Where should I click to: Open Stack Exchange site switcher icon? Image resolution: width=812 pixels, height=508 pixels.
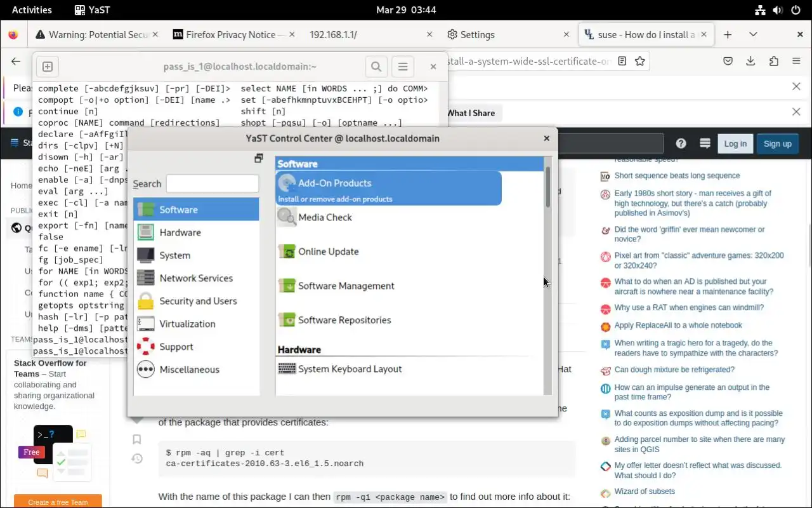pos(704,144)
